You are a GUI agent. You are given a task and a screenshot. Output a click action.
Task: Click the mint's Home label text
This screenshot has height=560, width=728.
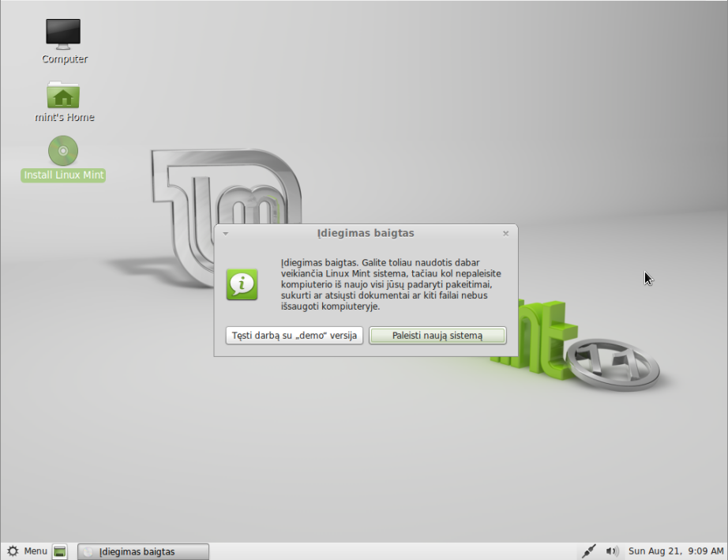click(x=65, y=117)
